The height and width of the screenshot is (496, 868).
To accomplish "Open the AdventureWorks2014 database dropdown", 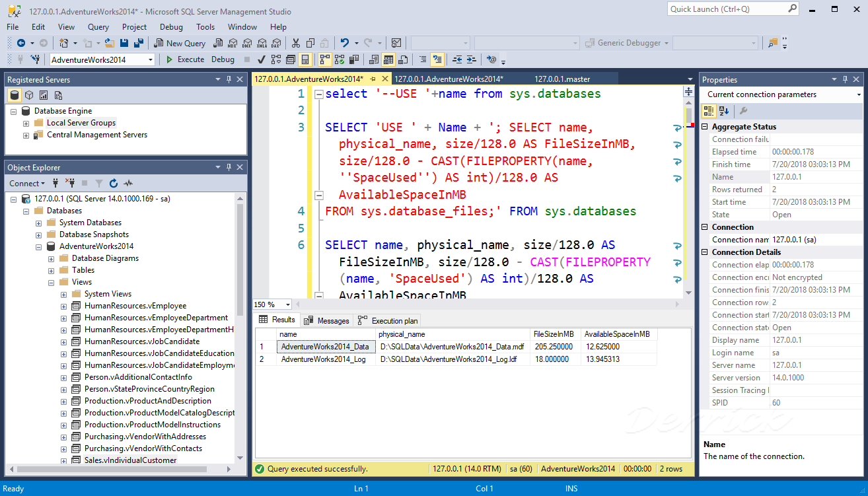I will coord(150,59).
